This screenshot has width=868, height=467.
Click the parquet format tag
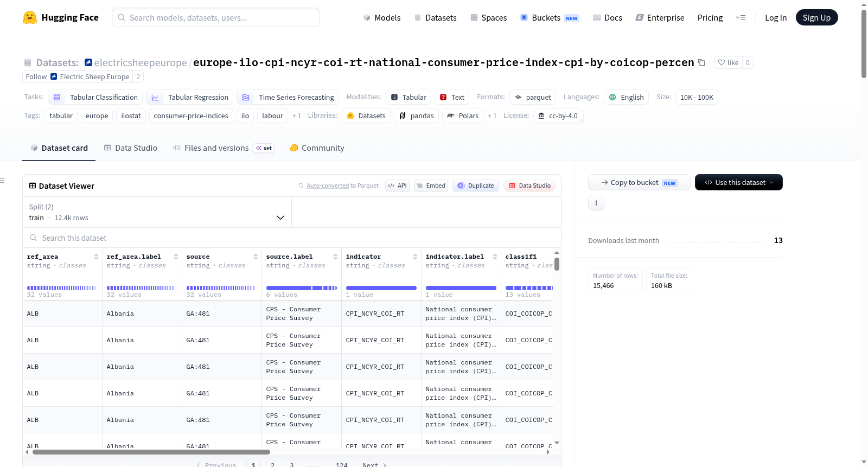tap(533, 97)
